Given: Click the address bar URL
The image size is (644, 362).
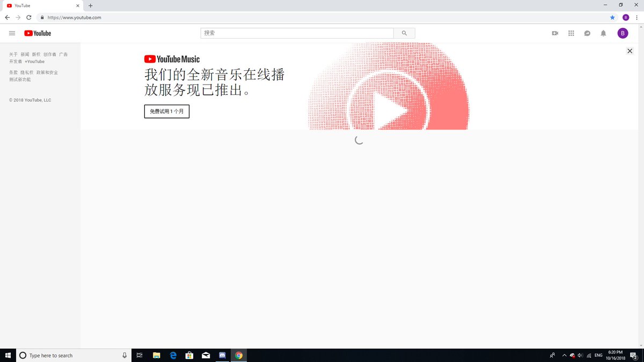Looking at the screenshot, I should tap(74, 17).
